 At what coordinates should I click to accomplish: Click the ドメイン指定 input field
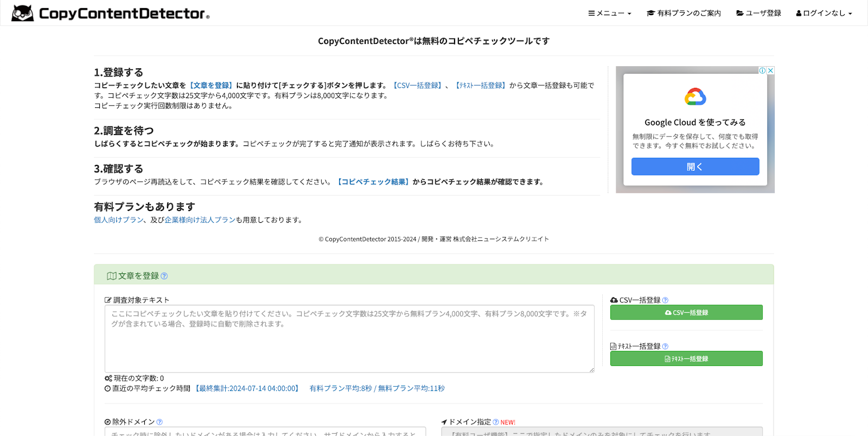coord(602,432)
